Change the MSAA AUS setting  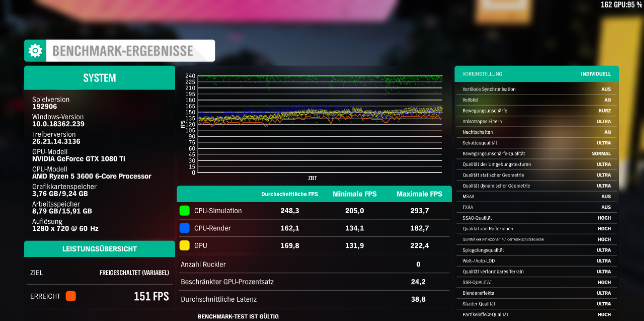tap(606, 197)
